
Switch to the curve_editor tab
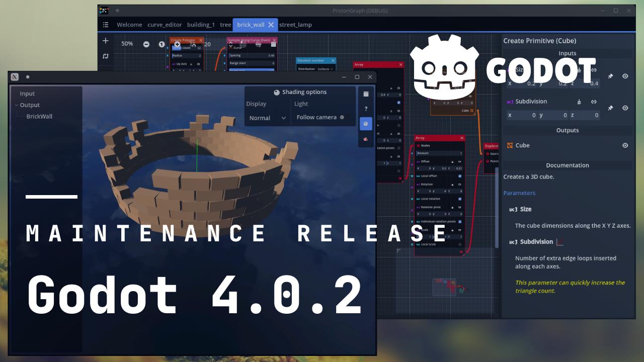click(165, 25)
